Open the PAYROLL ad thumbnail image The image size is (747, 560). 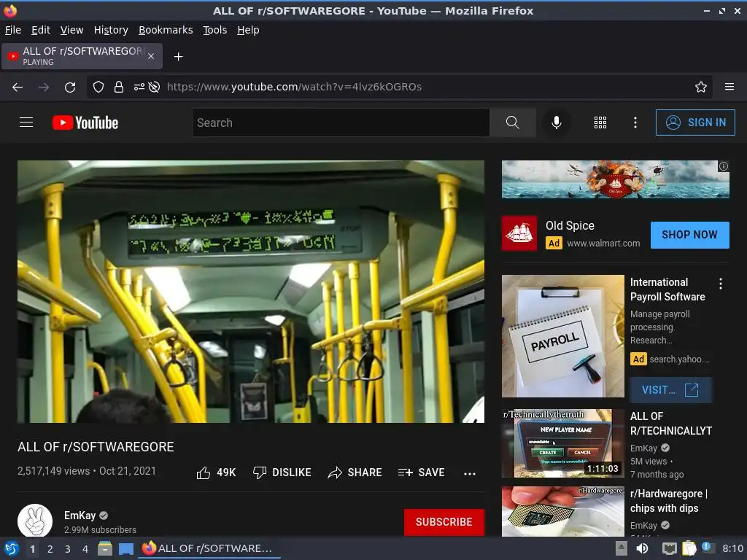click(562, 336)
